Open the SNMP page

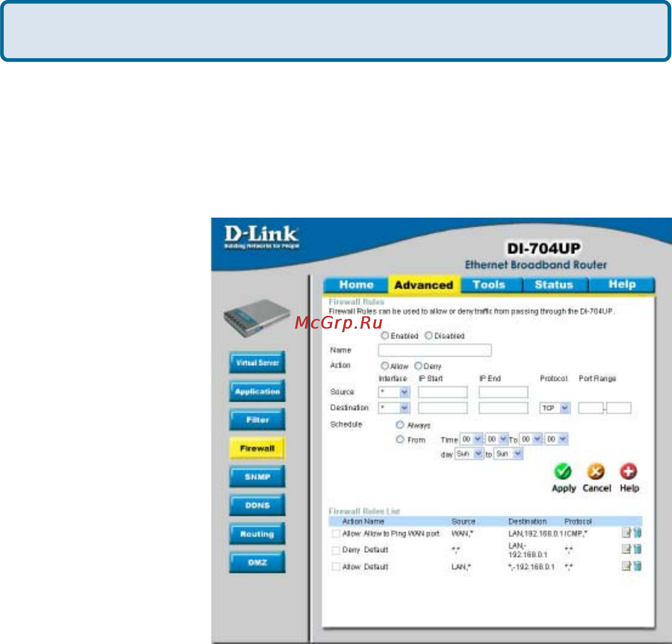click(257, 477)
